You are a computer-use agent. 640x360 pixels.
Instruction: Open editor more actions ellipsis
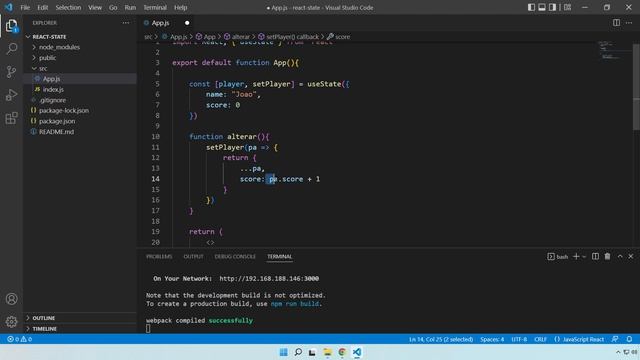point(629,23)
